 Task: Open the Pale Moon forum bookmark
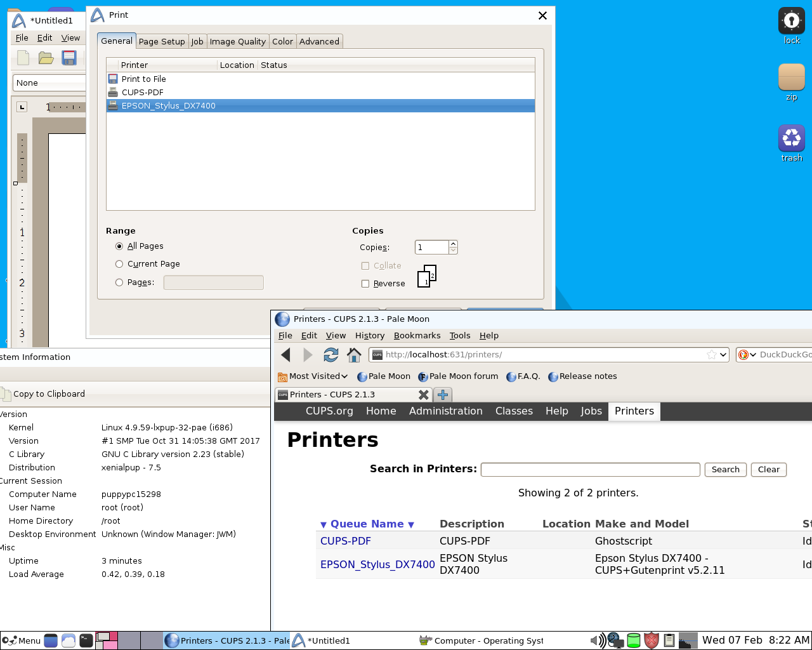point(458,376)
